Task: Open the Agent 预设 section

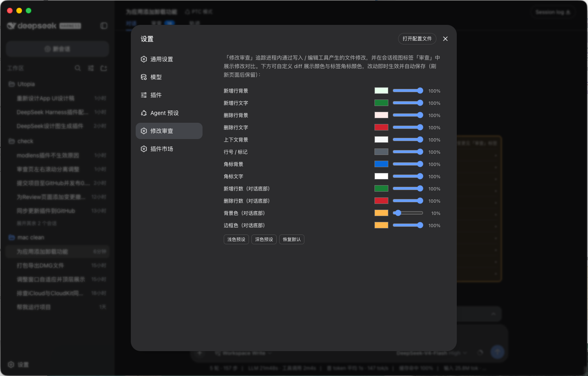Action: 169,113
